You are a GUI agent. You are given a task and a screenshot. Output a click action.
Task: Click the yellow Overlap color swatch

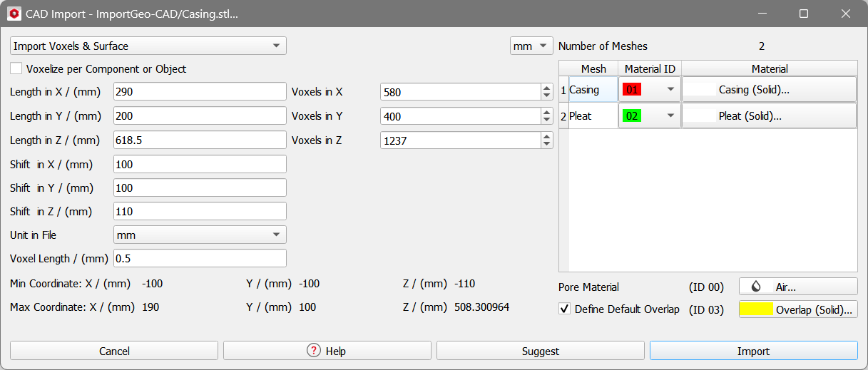(757, 309)
